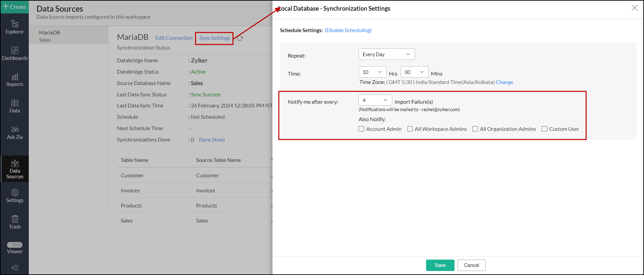Expand the Hrs time dropdown
This screenshot has height=275, width=644.
coord(372,72)
